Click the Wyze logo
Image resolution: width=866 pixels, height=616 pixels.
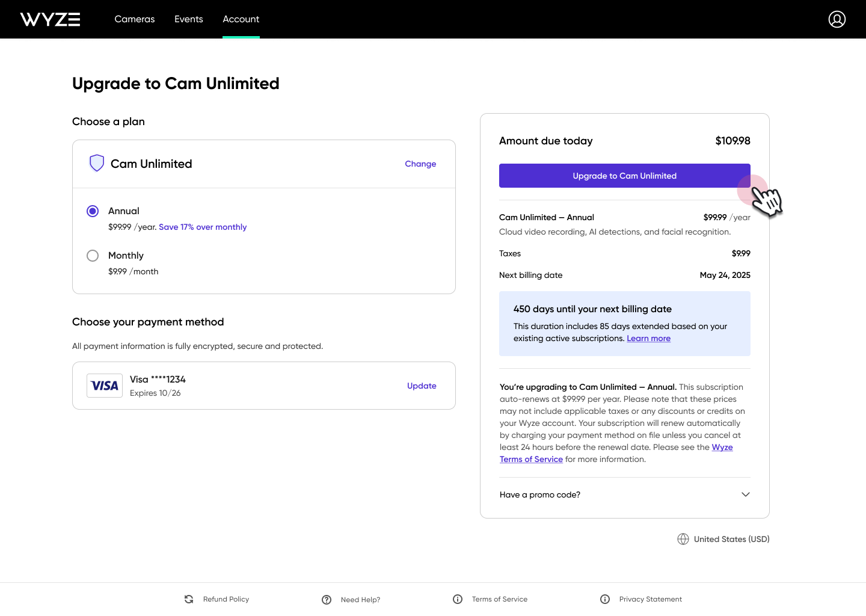pyautogui.click(x=50, y=19)
